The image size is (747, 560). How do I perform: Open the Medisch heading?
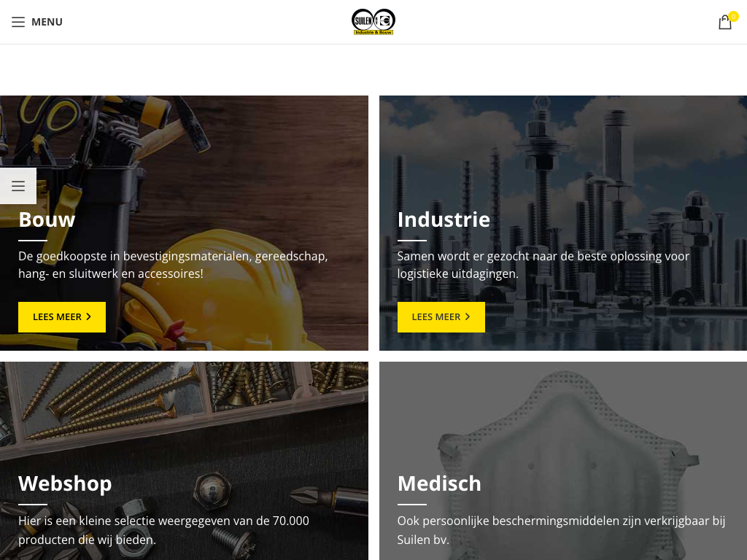pyautogui.click(x=439, y=483)
